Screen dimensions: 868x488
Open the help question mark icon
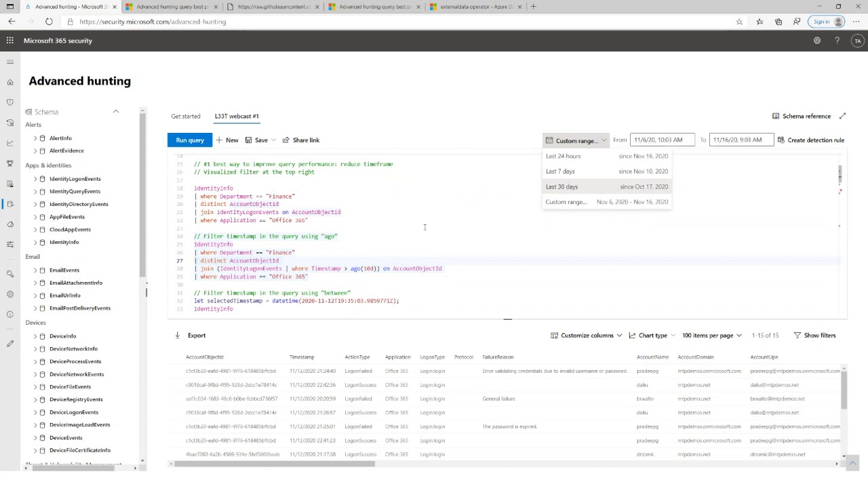pyautogui.click(x=837, y=41)
